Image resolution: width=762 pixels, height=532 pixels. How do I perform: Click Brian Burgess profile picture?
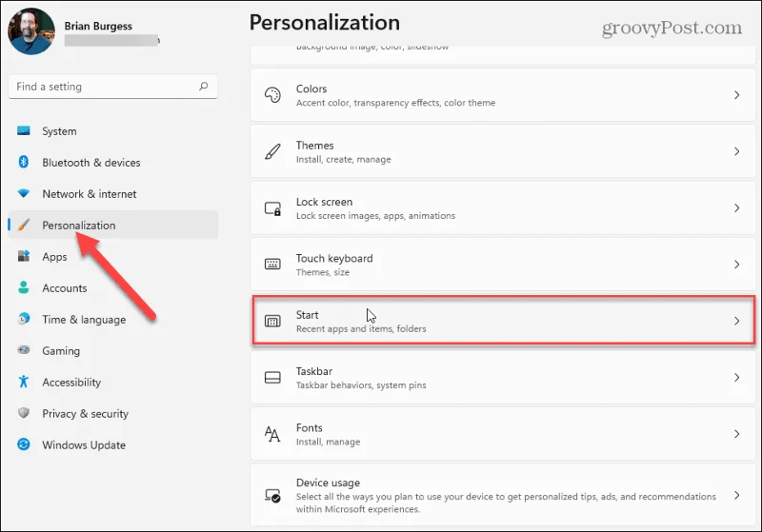tap(31, 31)
